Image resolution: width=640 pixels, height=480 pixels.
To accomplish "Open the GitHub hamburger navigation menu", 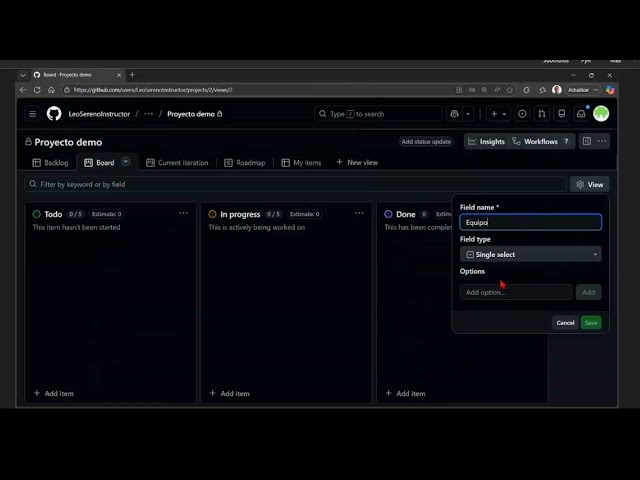I will [x=33, y=114].
